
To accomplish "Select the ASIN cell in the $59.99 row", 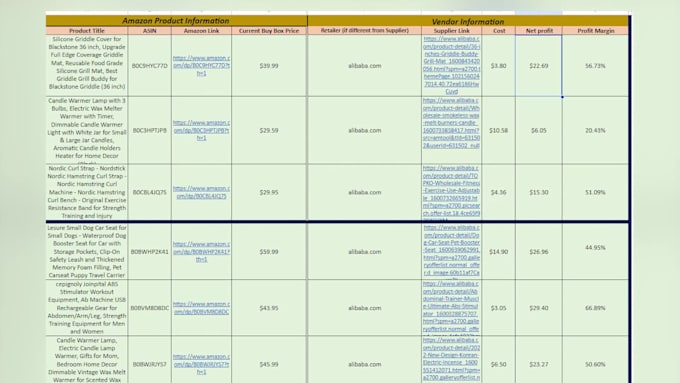I will (150, 252).
